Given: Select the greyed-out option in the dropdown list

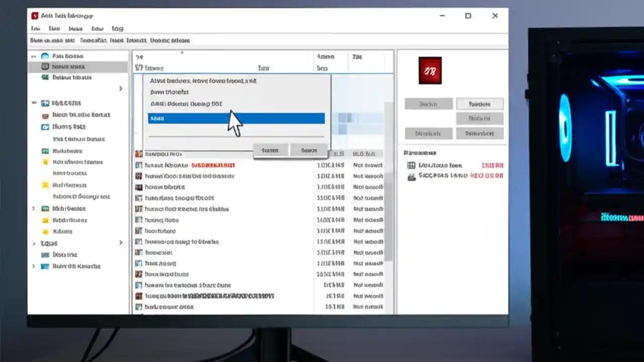Looking at the screenshot, I should [x=186, y=104].
